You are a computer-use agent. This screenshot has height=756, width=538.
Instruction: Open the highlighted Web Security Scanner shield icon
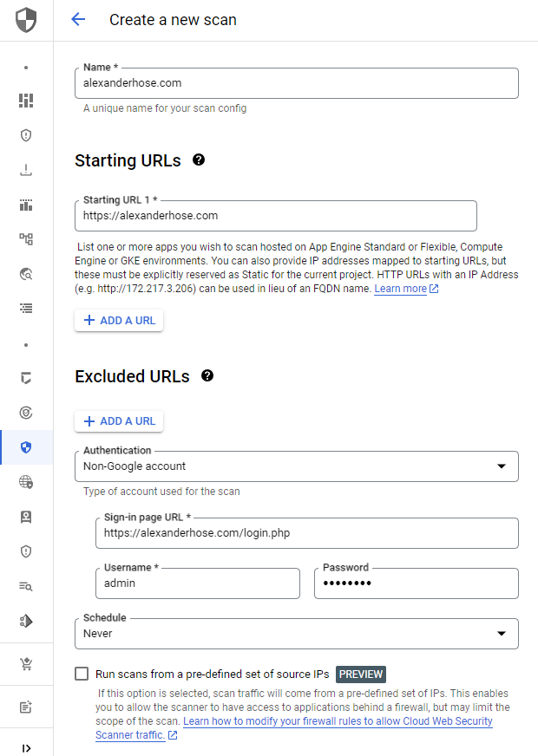(25, 447)
